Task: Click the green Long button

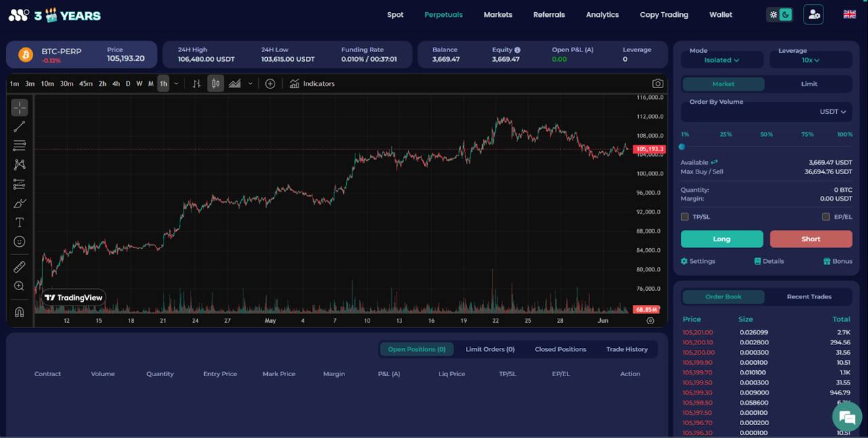Action: pos(722,239)
